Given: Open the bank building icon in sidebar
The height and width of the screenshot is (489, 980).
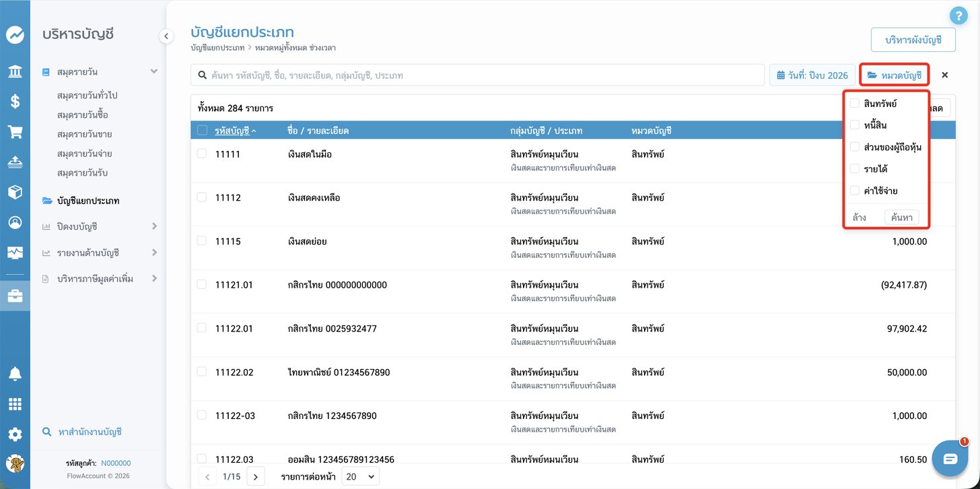Looking at the screenshot, I should point(15,72).
